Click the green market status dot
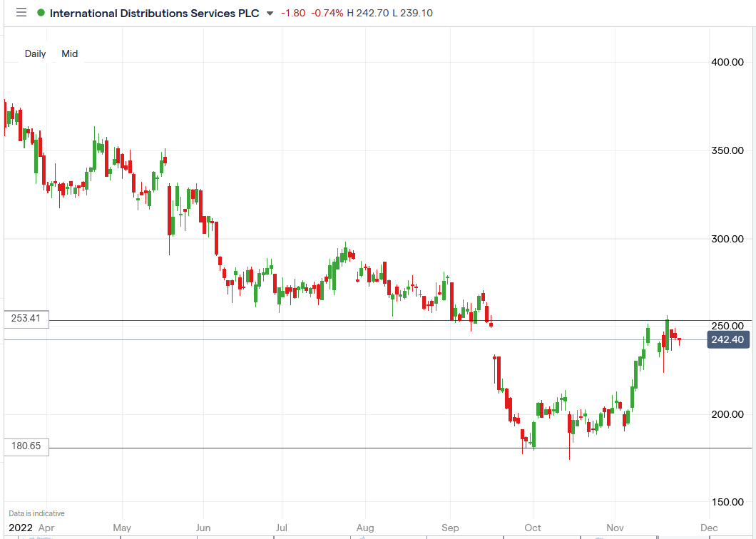The height and width of the screenshot is (539, 756). 41,13
